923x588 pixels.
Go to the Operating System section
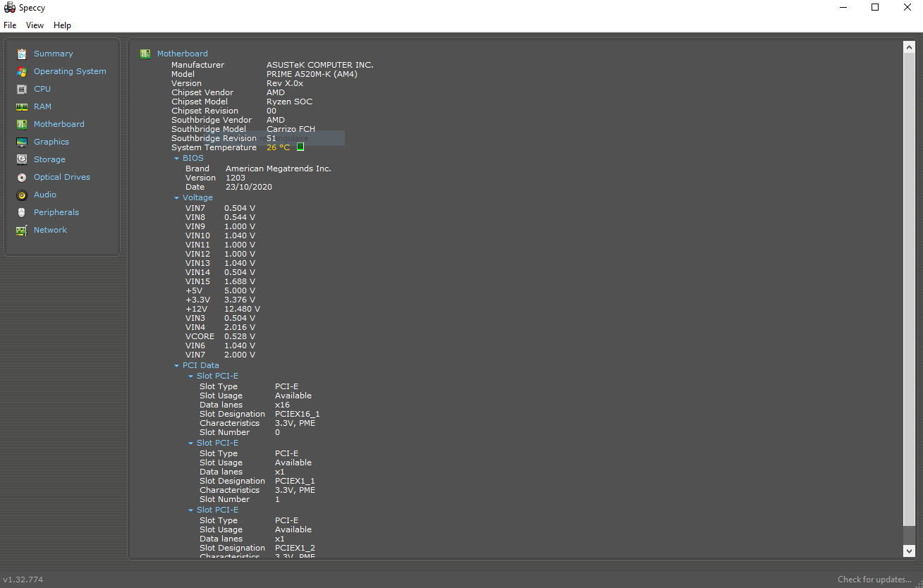click(x=70, y=71)
